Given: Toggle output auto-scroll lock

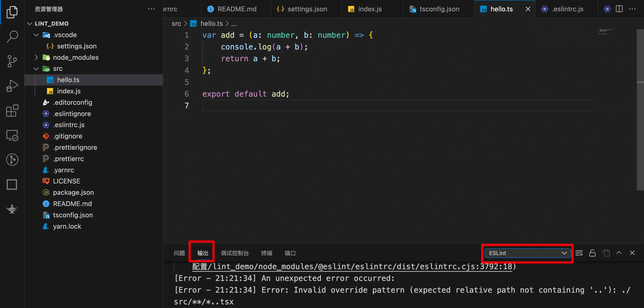Looking at the screenshot, I should [x=592, y=253].
